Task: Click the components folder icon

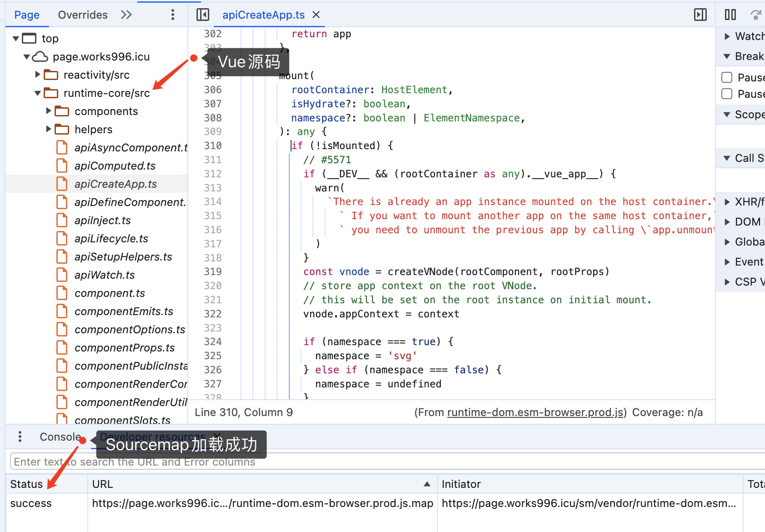Action: coord(62,111)
